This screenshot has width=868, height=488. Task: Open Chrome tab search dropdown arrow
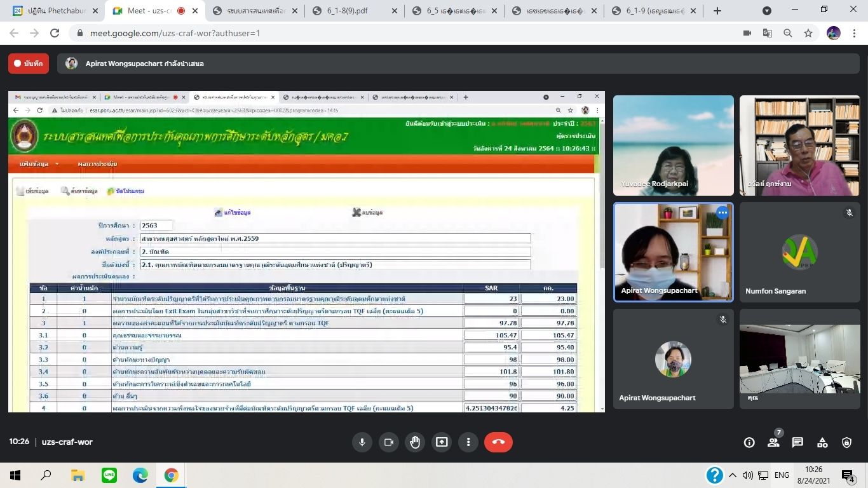(x=767, y=11)
